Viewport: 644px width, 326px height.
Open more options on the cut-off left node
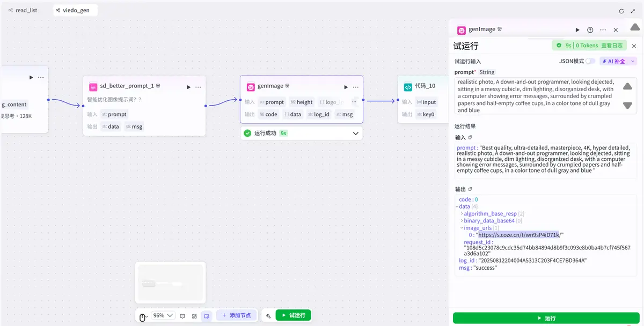click(41, 78)
